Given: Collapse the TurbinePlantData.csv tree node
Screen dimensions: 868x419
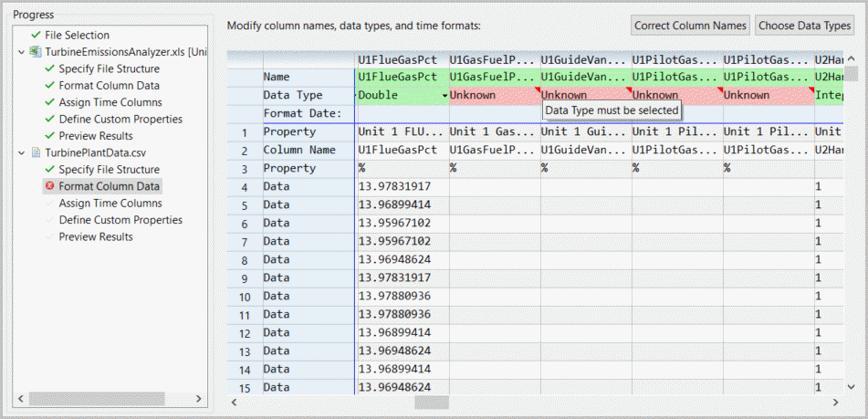Looking at the screenshot, I should pos(22,152).
